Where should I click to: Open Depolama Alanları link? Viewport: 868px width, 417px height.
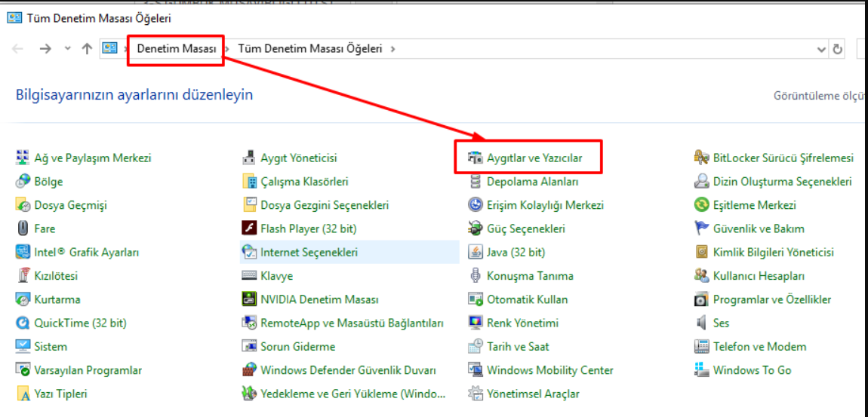tap(533, 182)
